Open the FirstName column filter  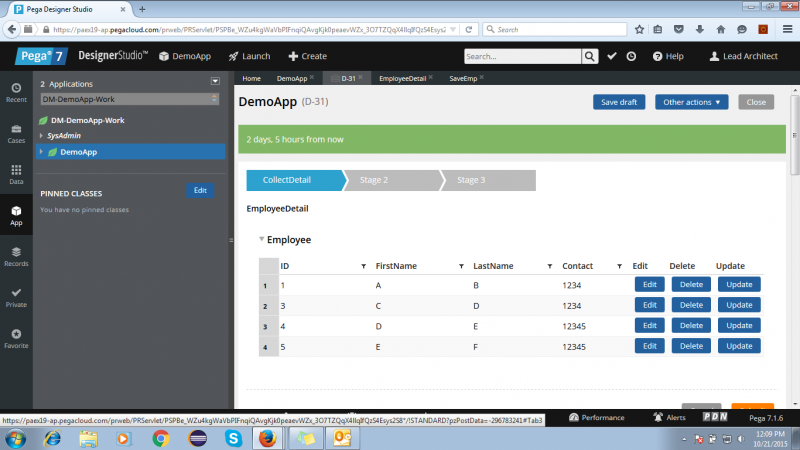(461, 266)
